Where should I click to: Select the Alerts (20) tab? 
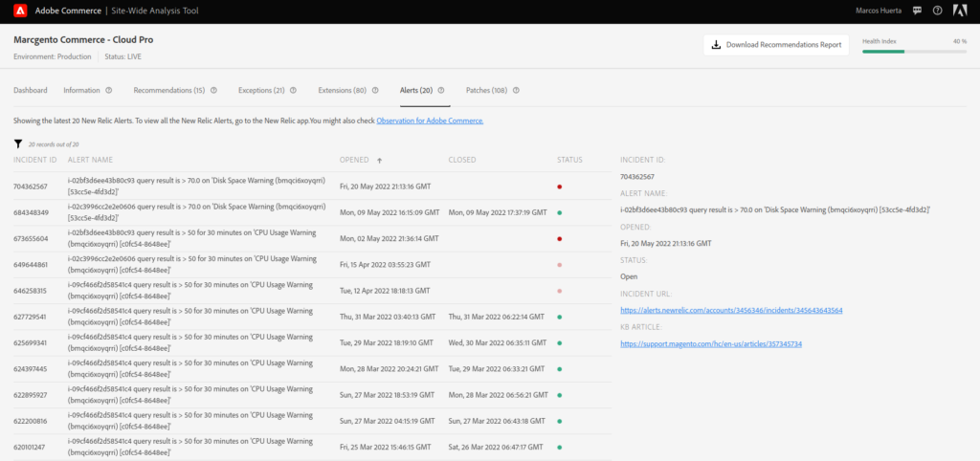tap(416, 90)
